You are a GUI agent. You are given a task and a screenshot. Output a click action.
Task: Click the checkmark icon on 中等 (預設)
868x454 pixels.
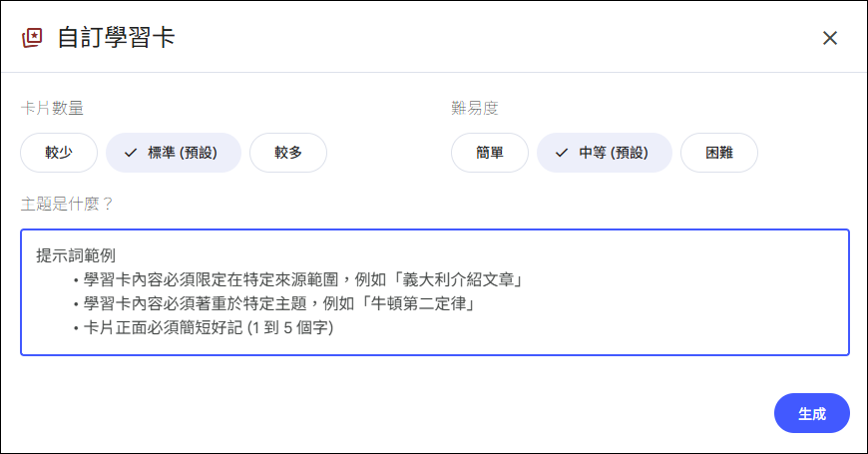pyautogui.click(x=561, y=153)
